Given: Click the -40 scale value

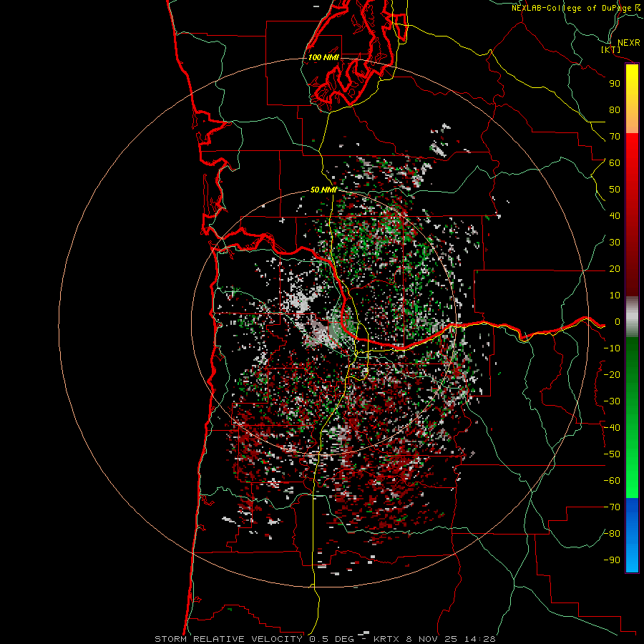Looking at the screenshot, I should [612, 428].
